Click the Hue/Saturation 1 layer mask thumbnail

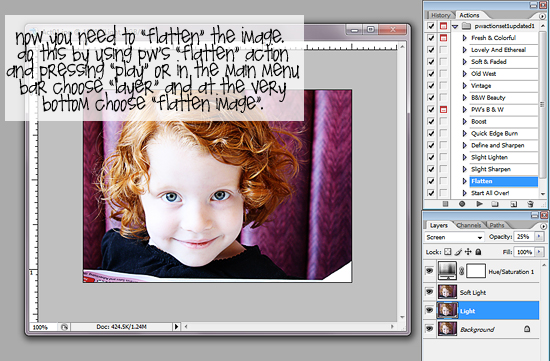tap(476, 271)
